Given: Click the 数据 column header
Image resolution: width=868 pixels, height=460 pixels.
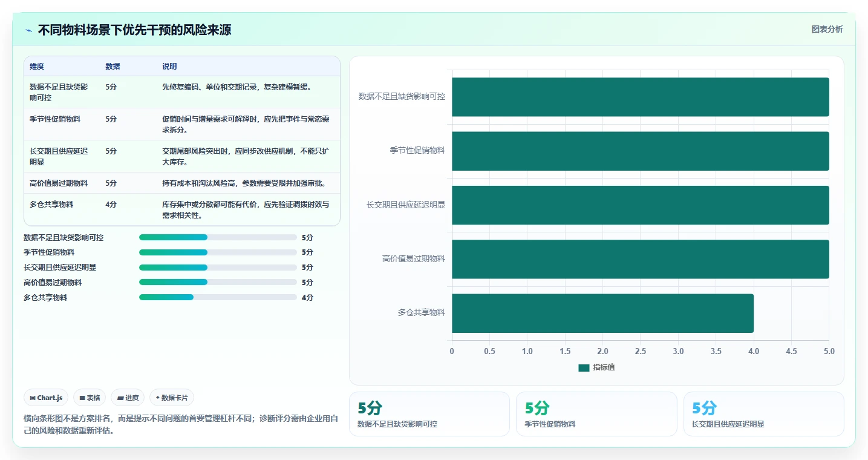Looking at the screenshot, I should tap(113, 67).
